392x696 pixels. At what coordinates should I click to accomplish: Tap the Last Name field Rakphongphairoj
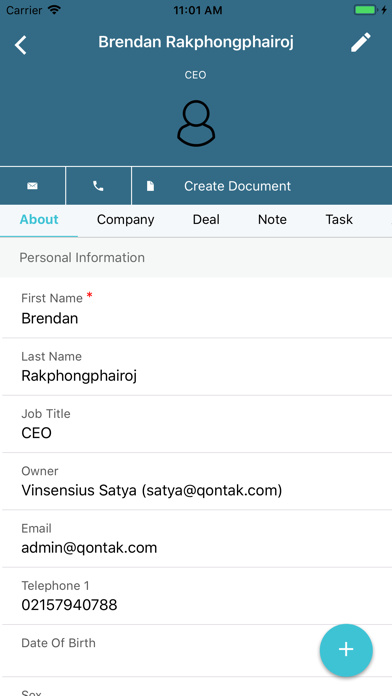[x=196, y=367]
